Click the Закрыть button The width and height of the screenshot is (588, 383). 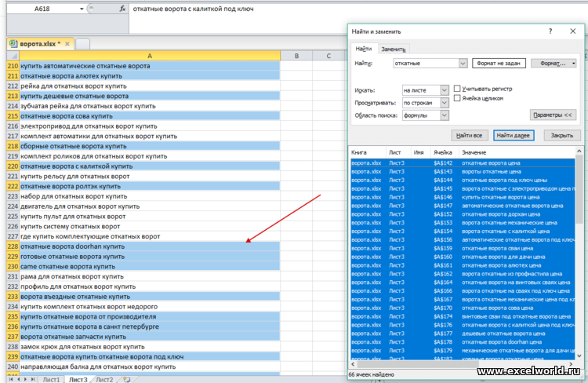tap(562, 135)
